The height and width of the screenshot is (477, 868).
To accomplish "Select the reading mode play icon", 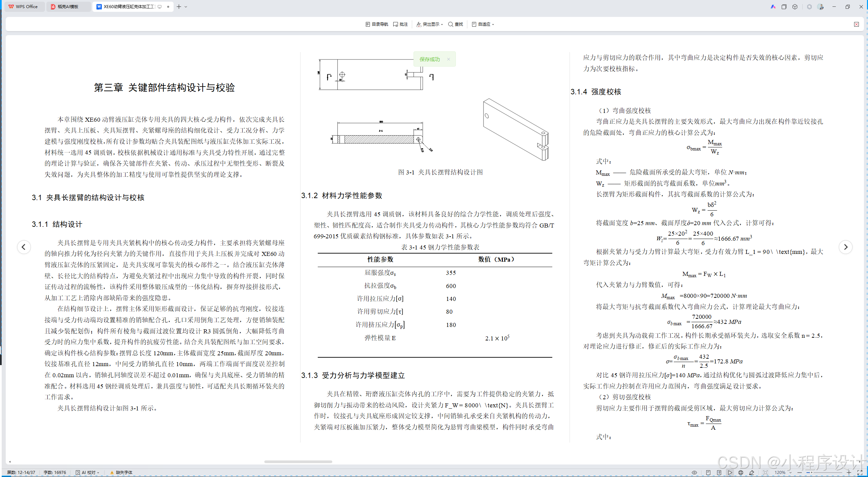I will click(730, 473).
